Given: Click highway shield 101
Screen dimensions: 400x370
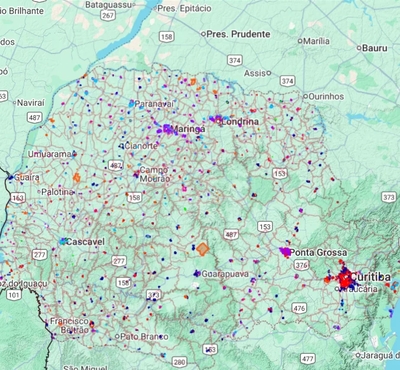Looking at the screenshot, I should 14,295.
